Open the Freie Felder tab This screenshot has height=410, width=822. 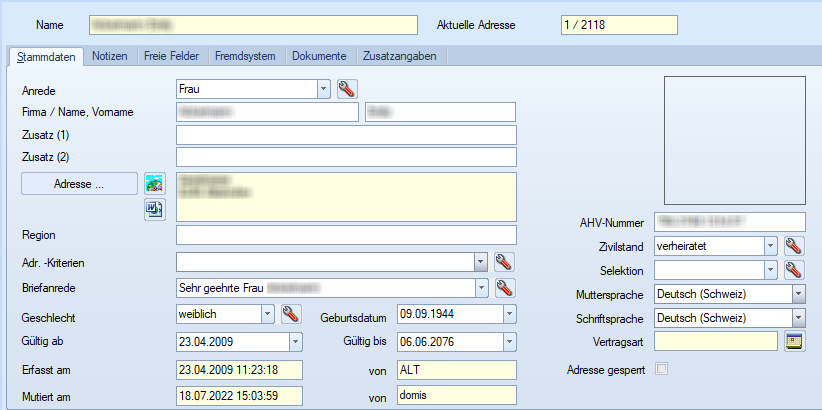(x=172, y=56)
